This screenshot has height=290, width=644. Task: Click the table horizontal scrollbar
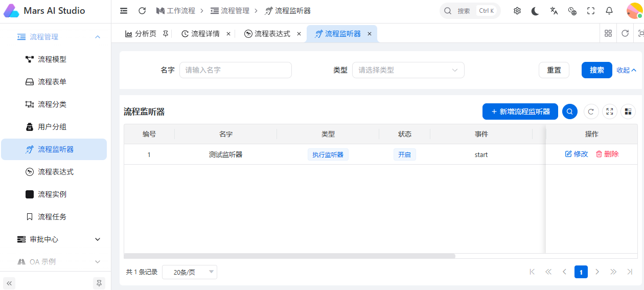click(x=289, y=256)
